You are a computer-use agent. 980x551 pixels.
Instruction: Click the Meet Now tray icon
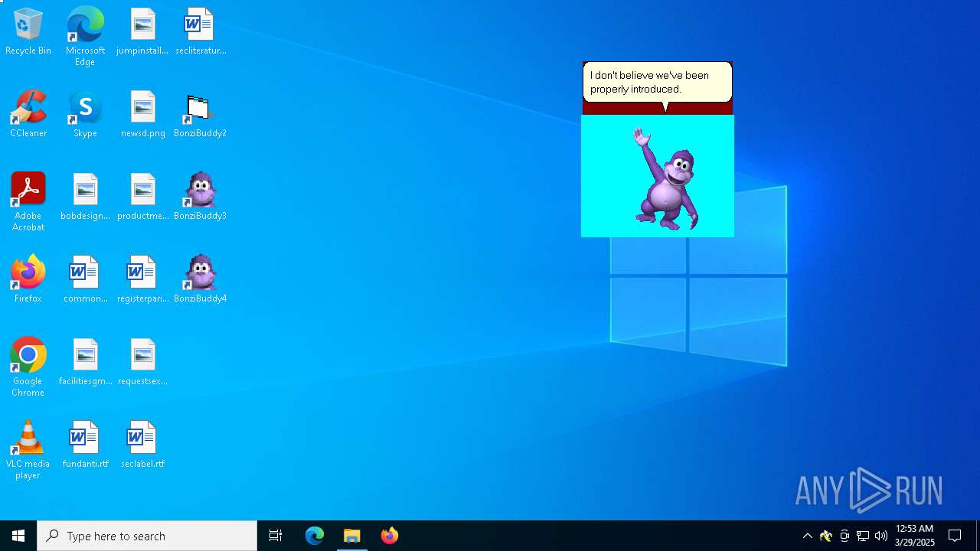844,536
